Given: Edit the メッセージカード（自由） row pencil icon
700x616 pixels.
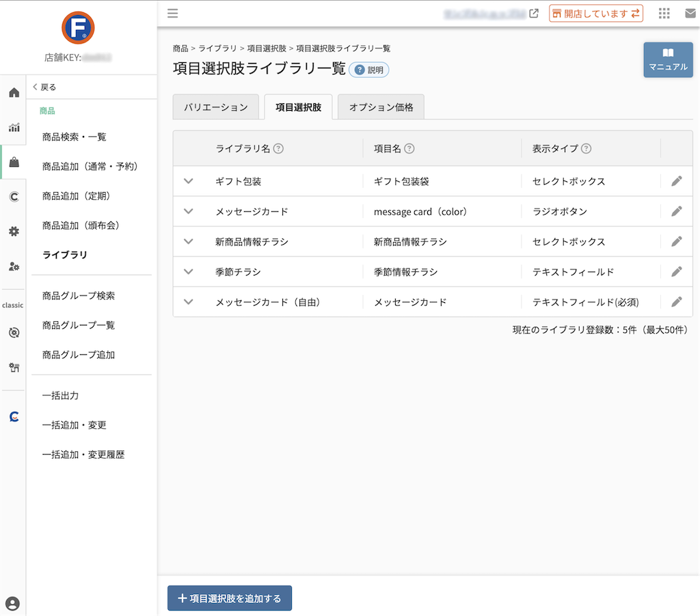Looking at the screenshot, I should (676, 302).
